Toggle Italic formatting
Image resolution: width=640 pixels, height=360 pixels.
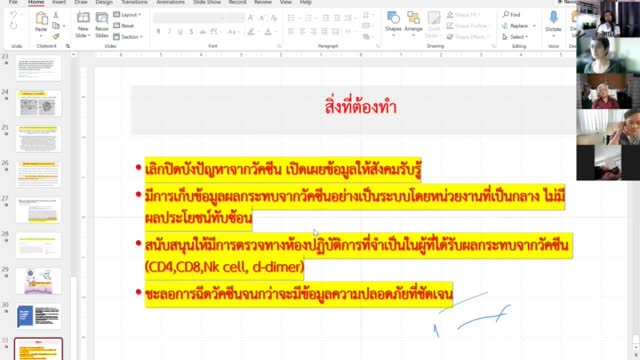click(x=169, y=31)
